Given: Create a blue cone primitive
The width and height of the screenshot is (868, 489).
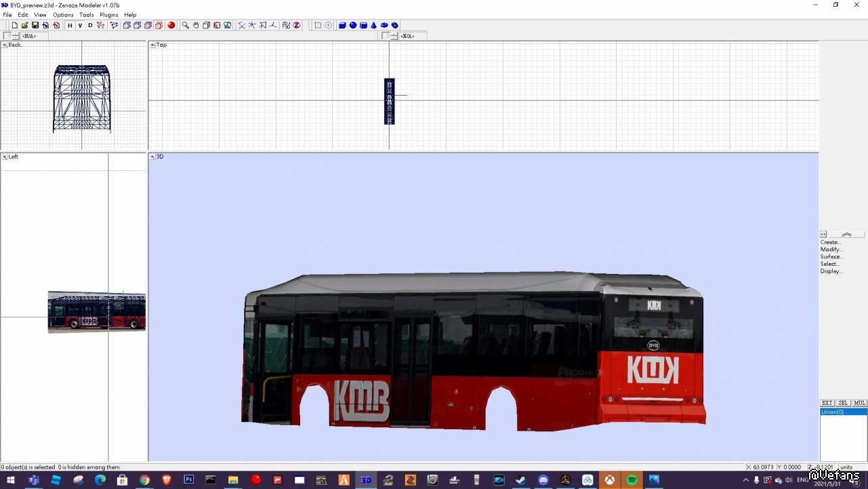Looking at the screenshot, I should 374,25.
